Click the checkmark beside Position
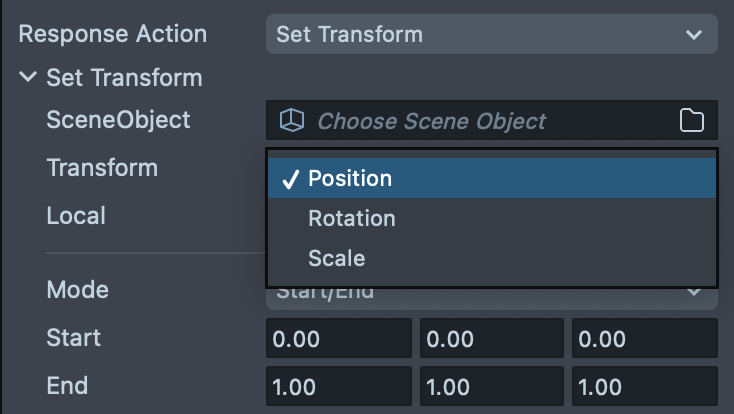The image size is (734, 414). (x=291, y=180)
